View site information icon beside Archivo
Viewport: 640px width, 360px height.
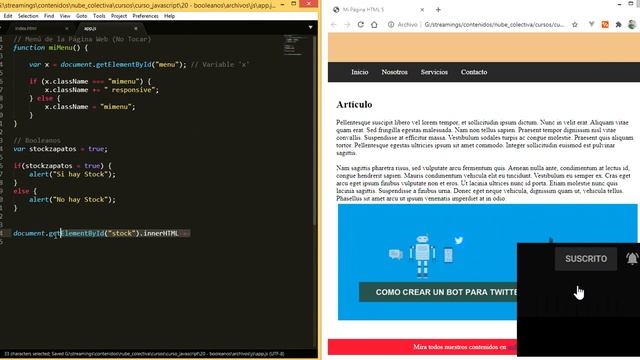tap(391, 24)
